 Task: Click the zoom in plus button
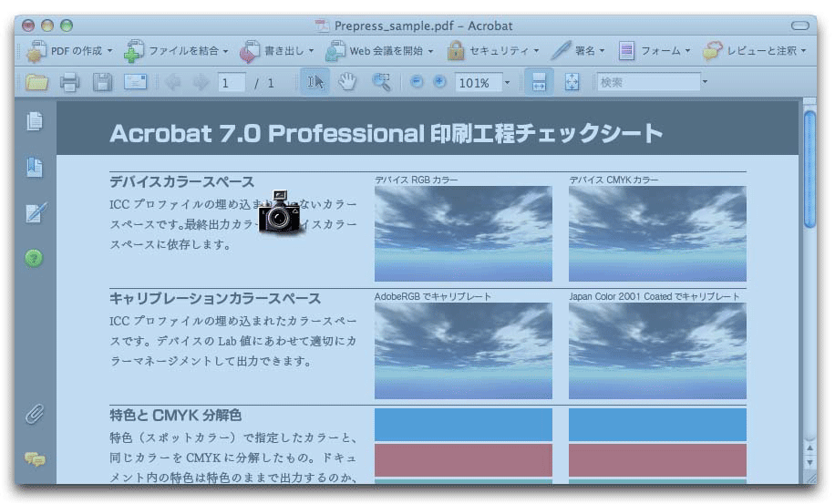pyautogui.click(x=439, y=81)
